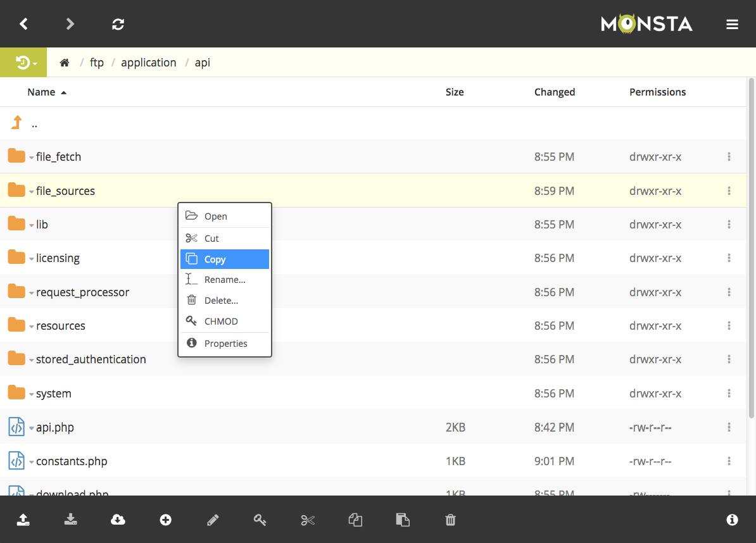Click the pencil edit icon
The height and width of the screenshot is (543, 756).
213,520
